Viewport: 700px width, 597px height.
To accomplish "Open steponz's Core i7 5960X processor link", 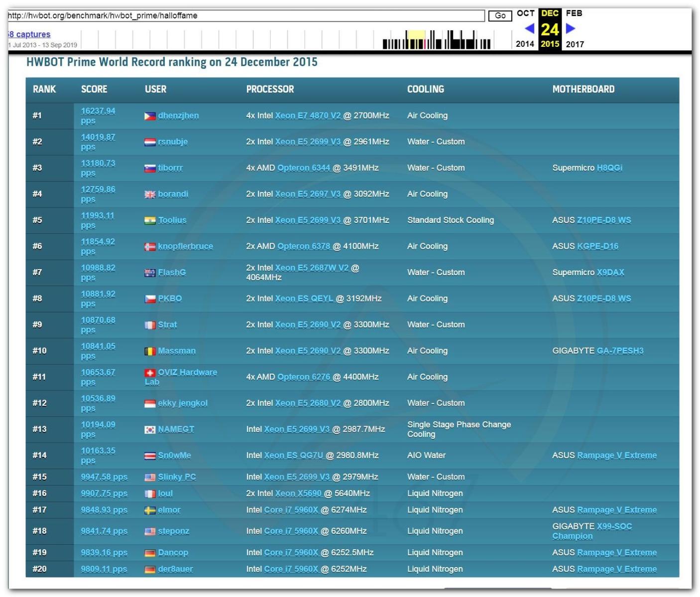I will tap(291, 531).
